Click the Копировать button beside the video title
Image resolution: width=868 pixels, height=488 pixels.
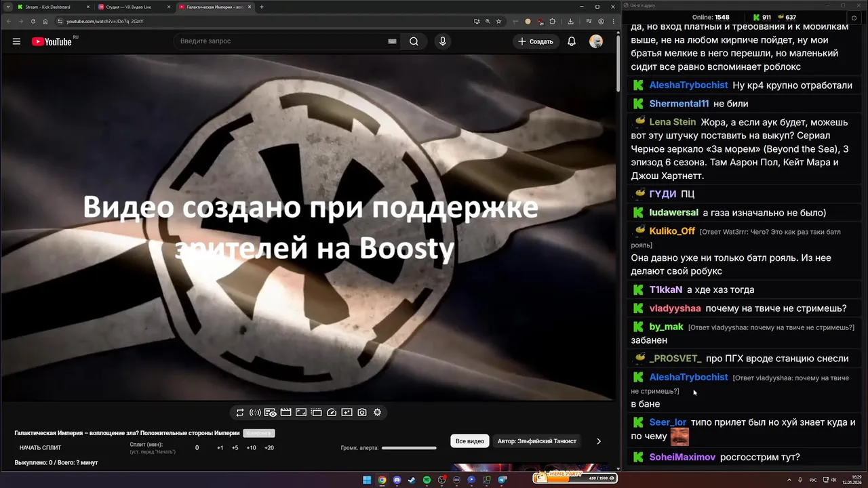click(259, 433)
